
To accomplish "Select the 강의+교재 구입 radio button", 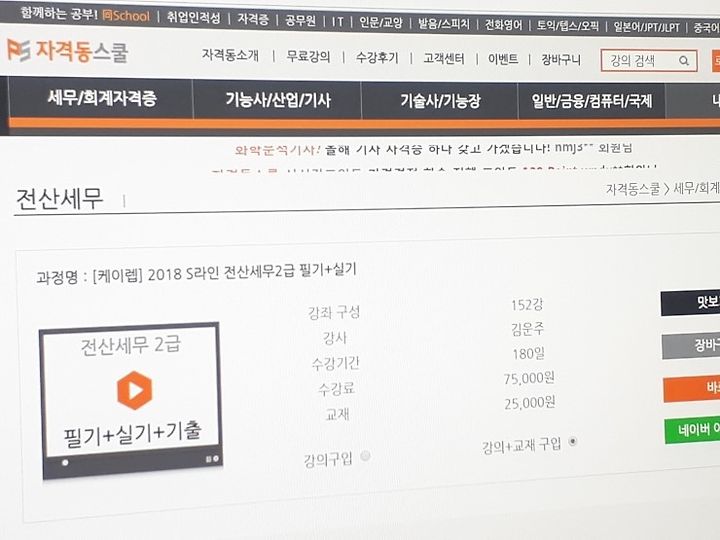I will (x=573, y=442).
